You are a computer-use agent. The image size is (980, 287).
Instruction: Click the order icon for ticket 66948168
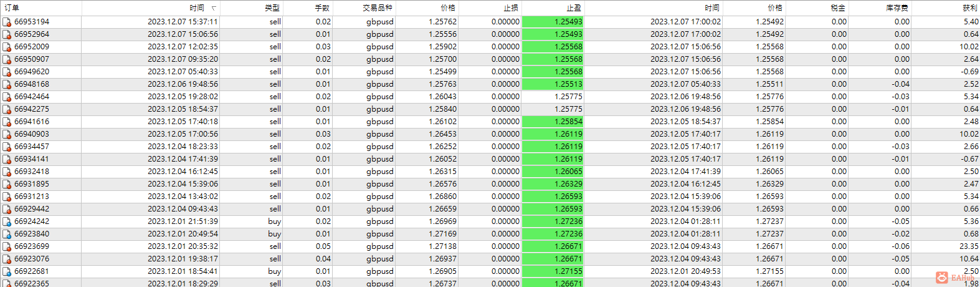[7, 84]
